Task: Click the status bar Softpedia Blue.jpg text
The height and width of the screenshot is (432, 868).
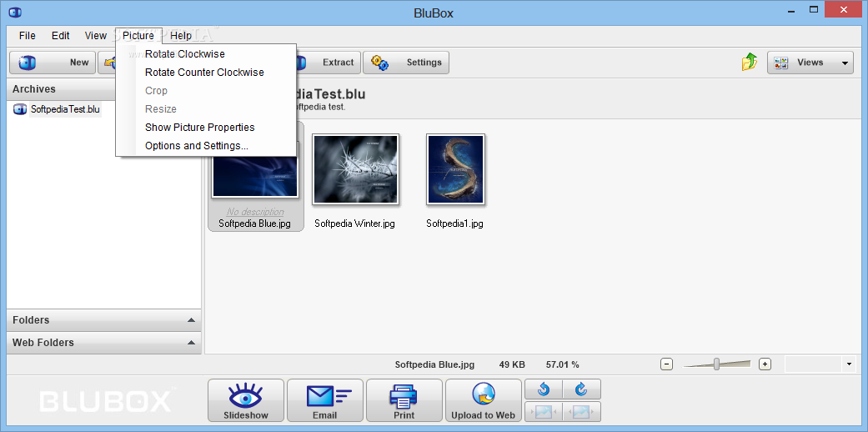Action: pyautogui.click(x=434, y=364)
